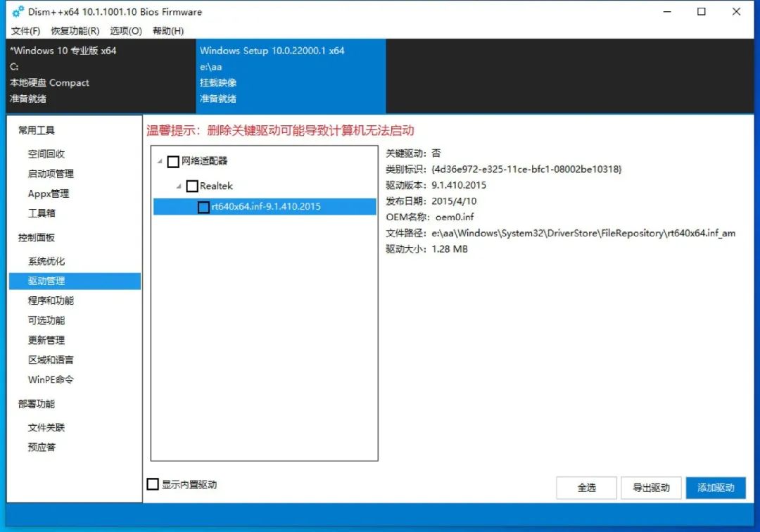
Task: Click the Dism++ icon in the title bar
Action: (x=17, y=11)
